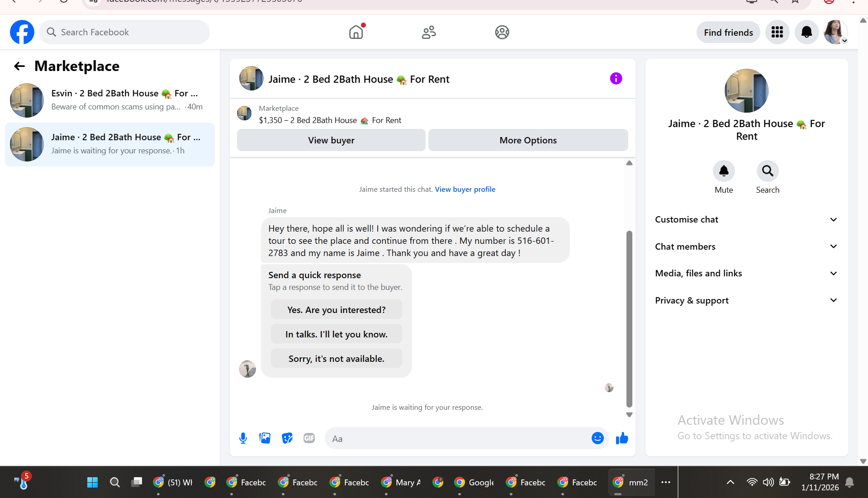This screenshot has height=498, width=868.
Task: Click the large listing photo in details panel
Action: click(x=746, y=90)
